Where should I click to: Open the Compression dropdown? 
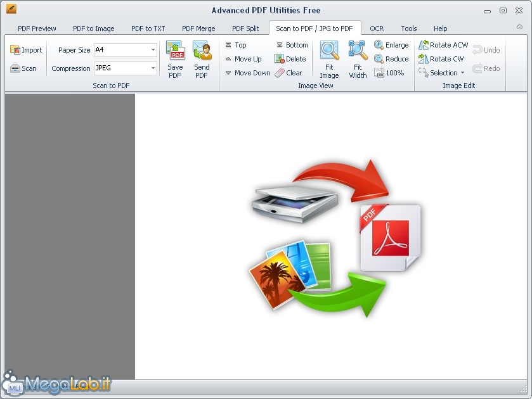click(153, 68)
